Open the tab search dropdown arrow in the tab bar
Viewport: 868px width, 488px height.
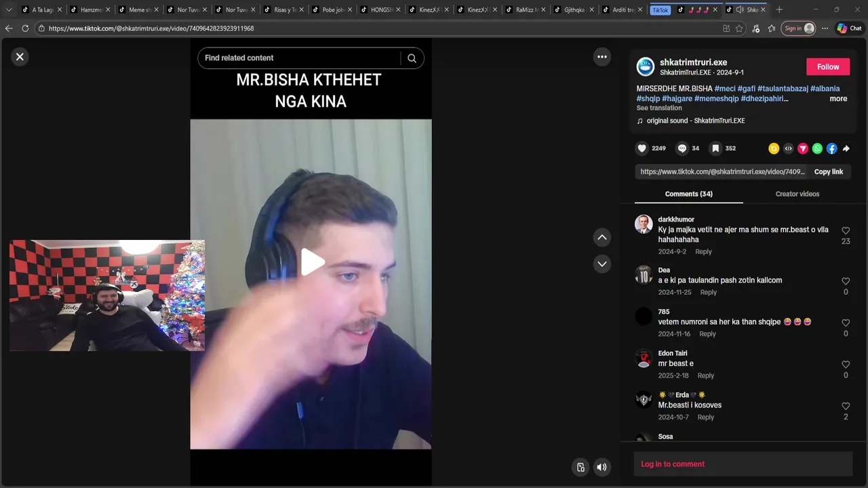[9, 10]
